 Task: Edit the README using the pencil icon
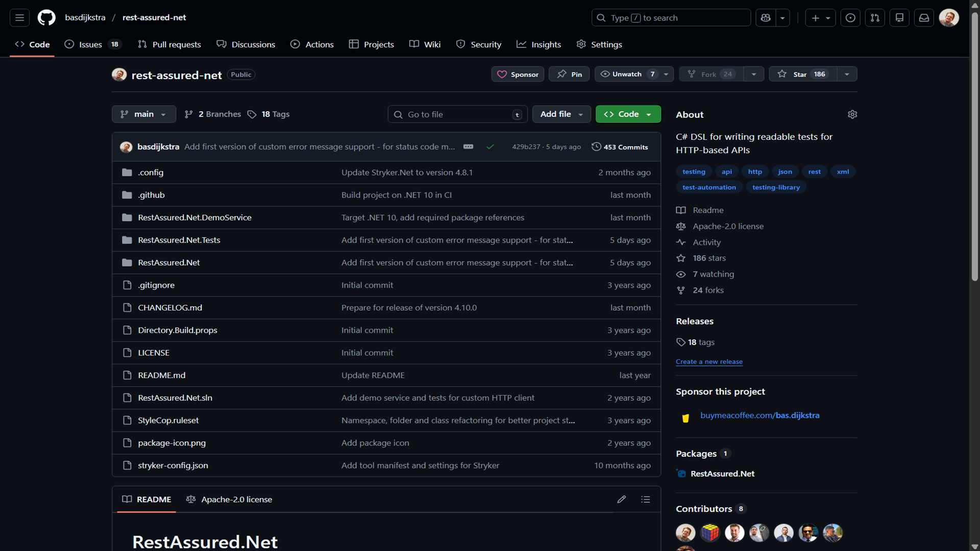622,499
